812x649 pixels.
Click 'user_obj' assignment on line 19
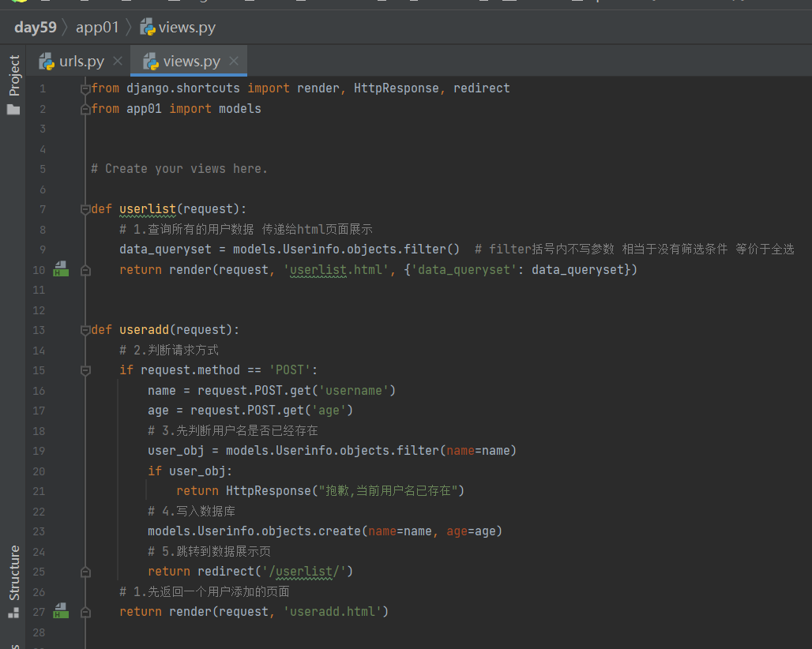[175, 450]
